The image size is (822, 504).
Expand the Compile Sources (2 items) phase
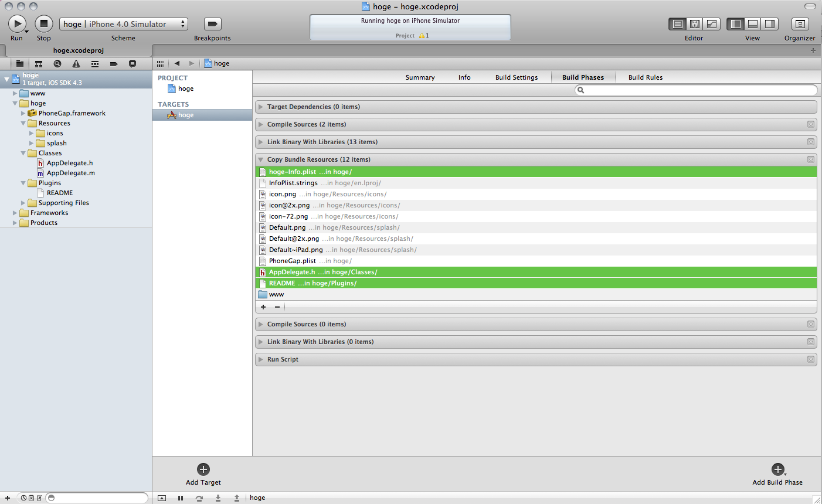261,125
